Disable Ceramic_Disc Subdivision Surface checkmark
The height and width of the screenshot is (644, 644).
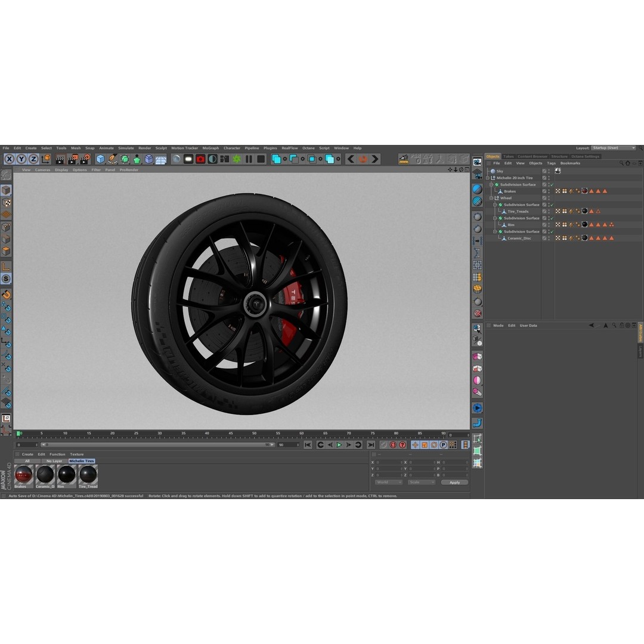(x=552, y=231)
